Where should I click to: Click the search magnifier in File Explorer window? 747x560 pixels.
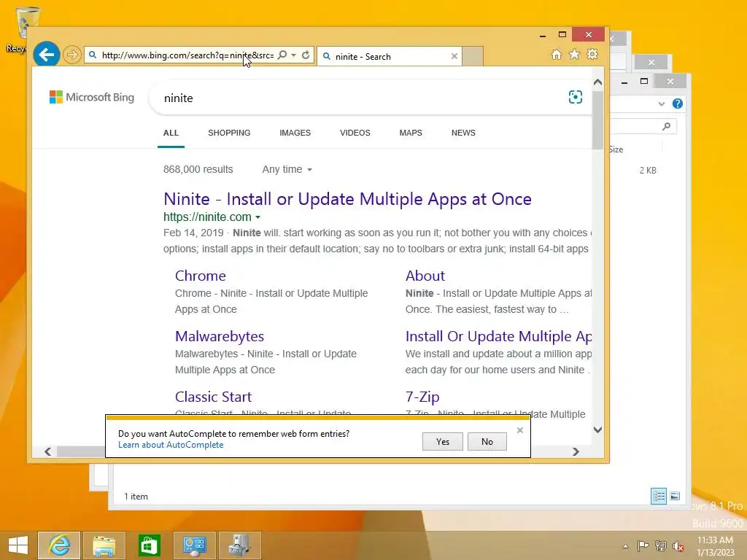666,126
